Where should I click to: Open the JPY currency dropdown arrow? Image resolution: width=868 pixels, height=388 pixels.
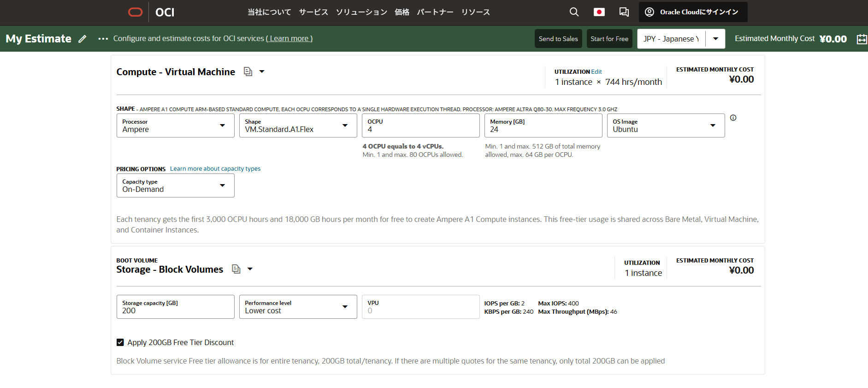715,39
